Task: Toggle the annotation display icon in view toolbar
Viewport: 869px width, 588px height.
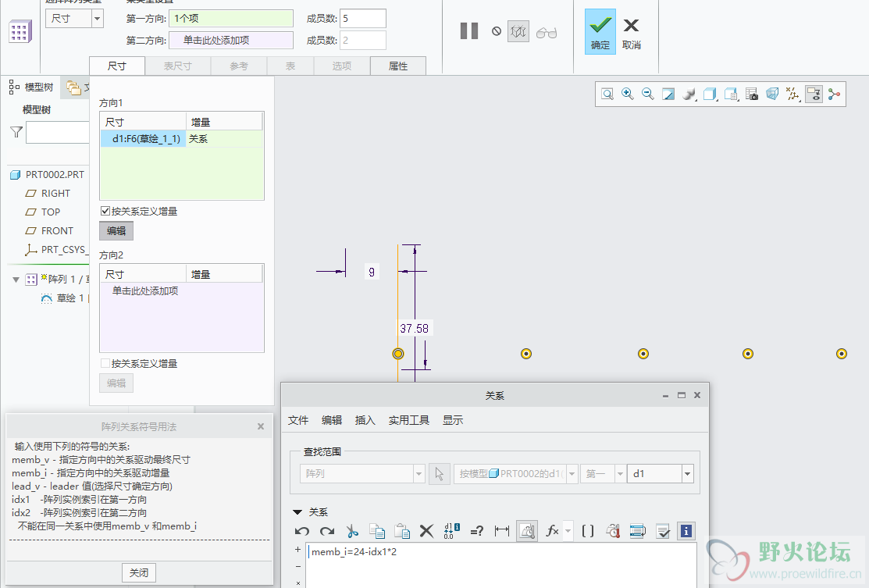Action: click(814, 94)
